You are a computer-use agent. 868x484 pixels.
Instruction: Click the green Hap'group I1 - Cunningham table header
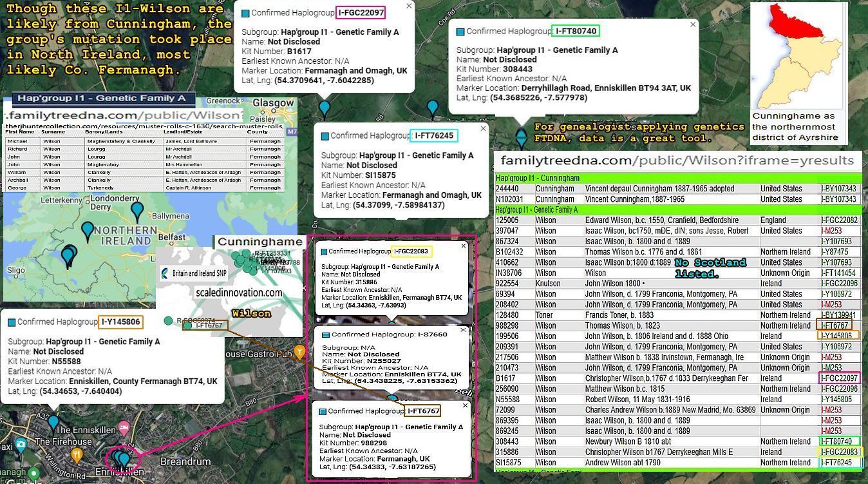coord(678,179)
